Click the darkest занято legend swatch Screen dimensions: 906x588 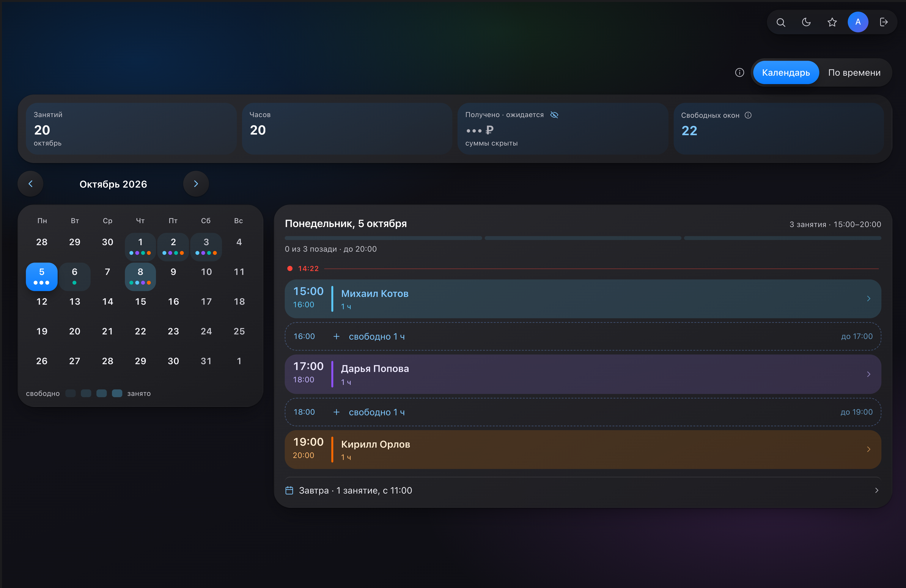pyautogui.click(x=117, y=393)
